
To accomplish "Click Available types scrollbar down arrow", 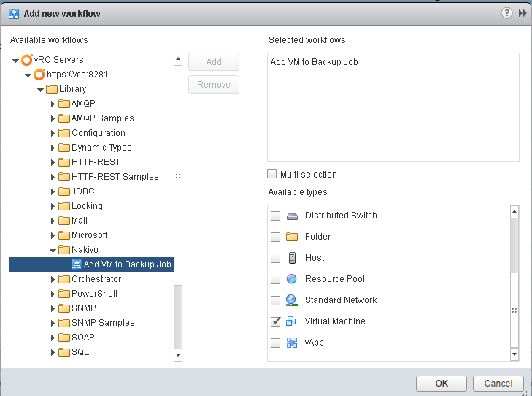I will (514, 354).
